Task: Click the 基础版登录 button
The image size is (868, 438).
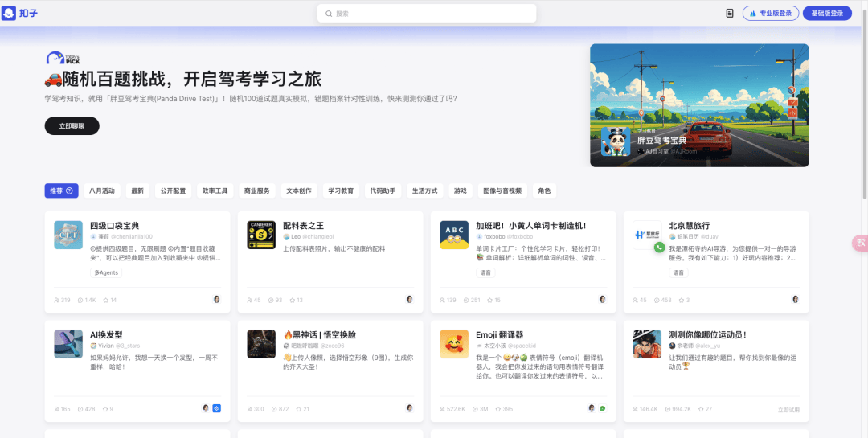Action: pyautogui.click(x=827, y=14)
